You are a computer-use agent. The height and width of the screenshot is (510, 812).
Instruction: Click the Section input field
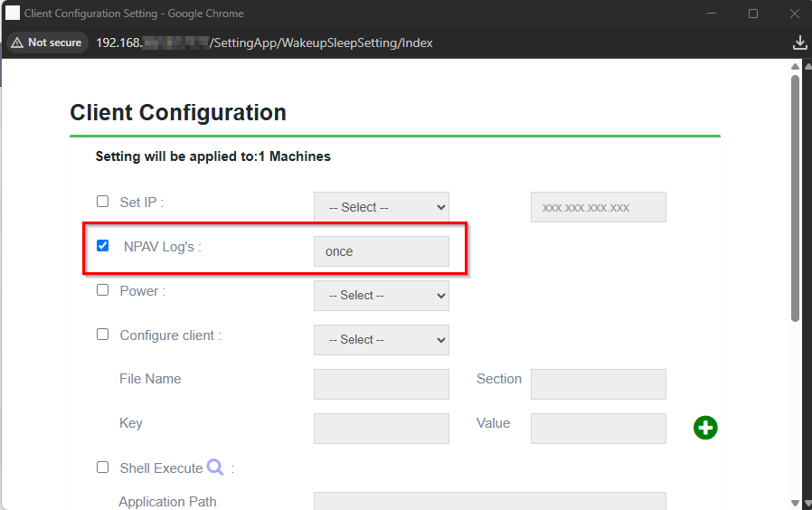[x=598, y=384]
